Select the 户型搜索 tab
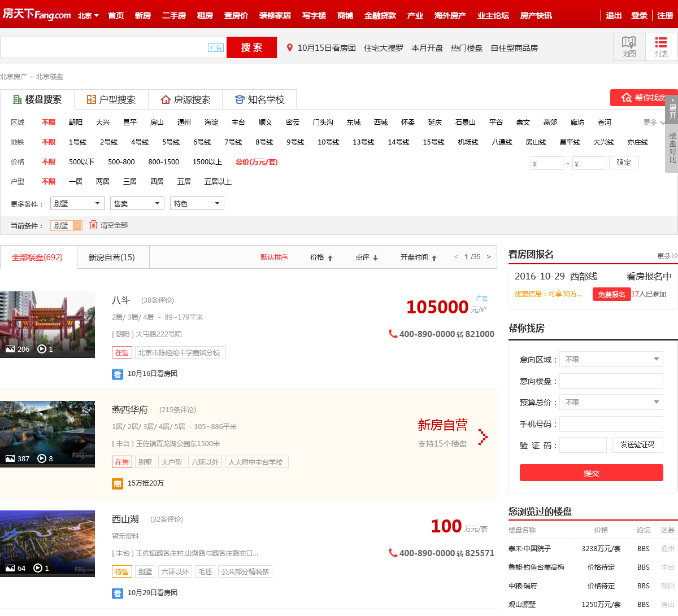Viewport: 678px width, 616px height. click(111, 99)
